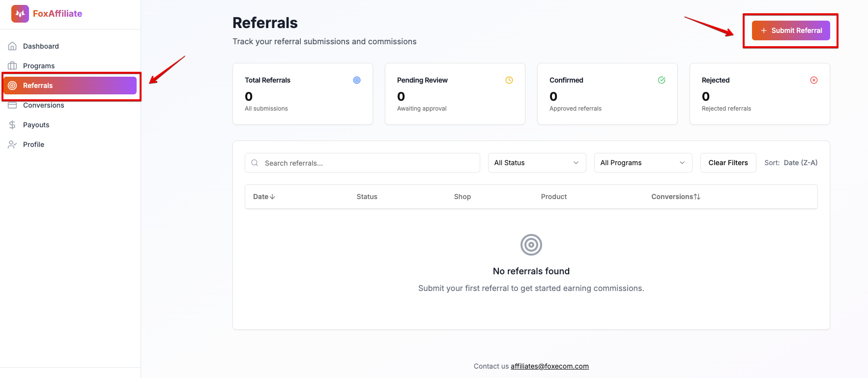Image resolution: width=868 pixels, height=378 pixels.
Task: Expand the All Programs dropdown
Action: 643,163
